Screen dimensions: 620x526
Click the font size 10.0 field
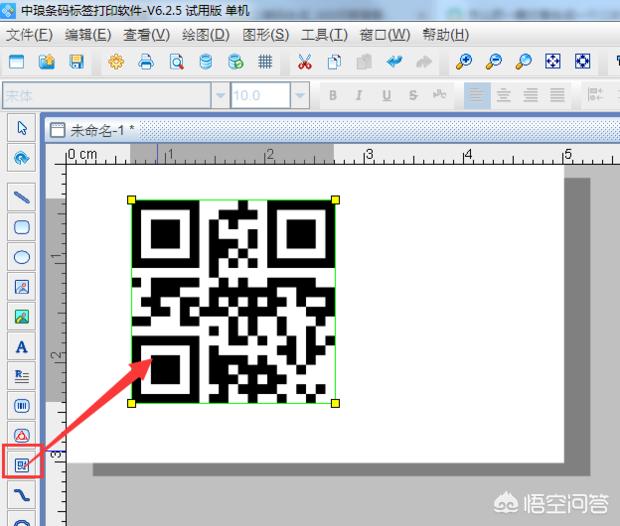click(261, 95)
